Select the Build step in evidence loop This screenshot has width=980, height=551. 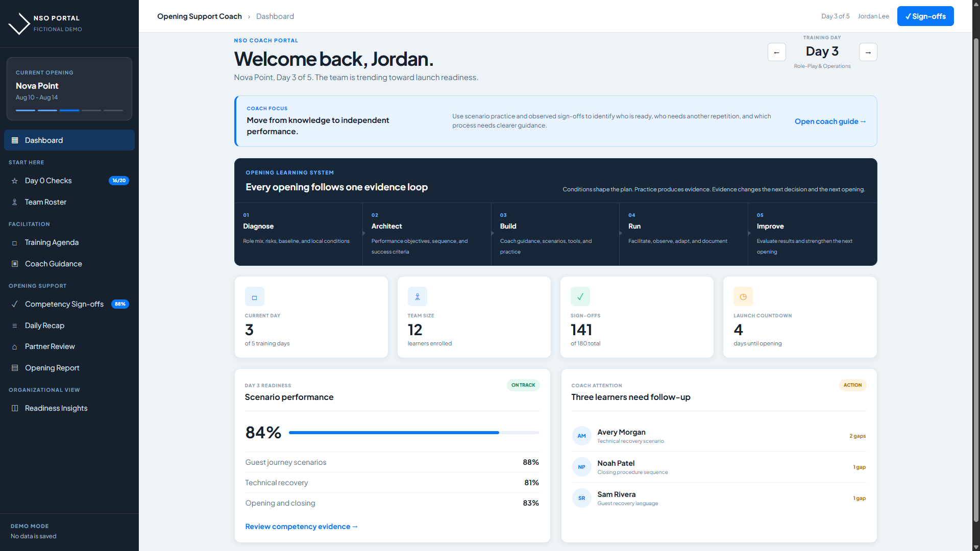pos(555,234)
